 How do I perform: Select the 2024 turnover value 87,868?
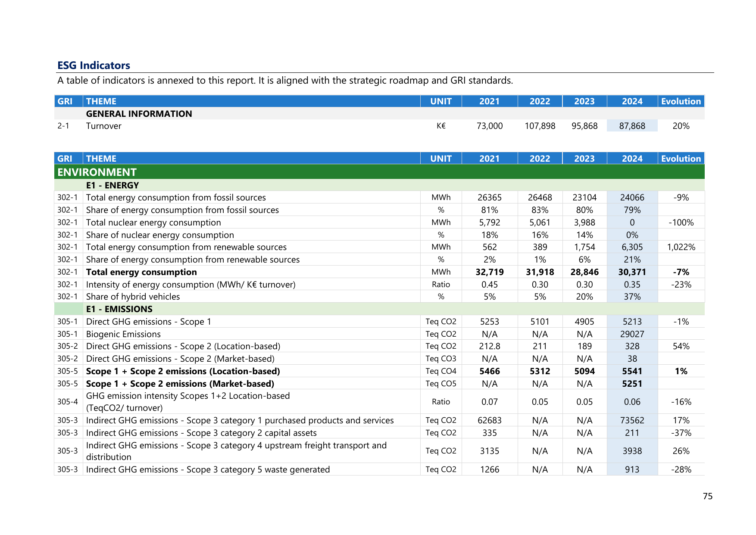click(632, 126)
